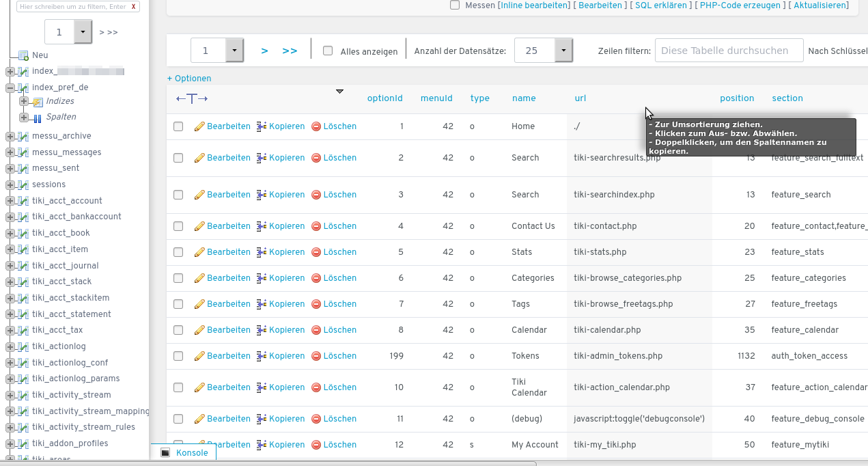
Task: Click the delete icon in Tiki Calendar row
Action: click(x=316, y=387)
